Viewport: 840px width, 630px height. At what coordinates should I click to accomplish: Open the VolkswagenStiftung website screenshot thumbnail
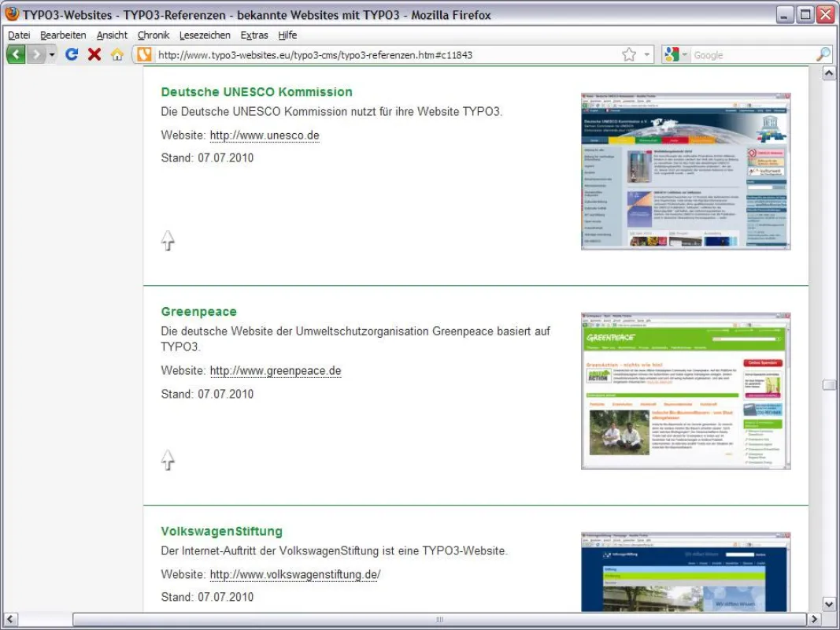(x=686, y=573)
